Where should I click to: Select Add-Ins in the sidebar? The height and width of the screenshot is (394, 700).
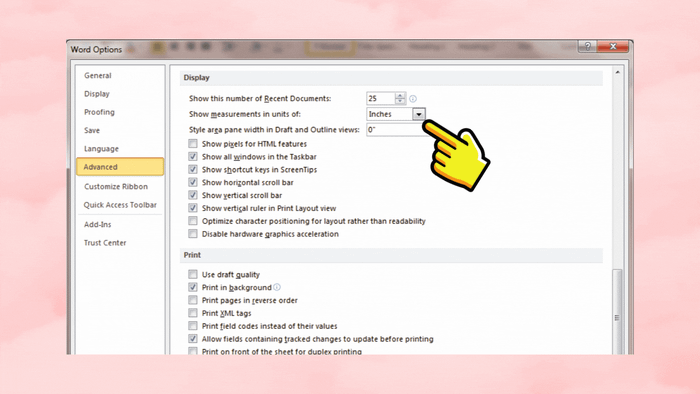point(98,224)
